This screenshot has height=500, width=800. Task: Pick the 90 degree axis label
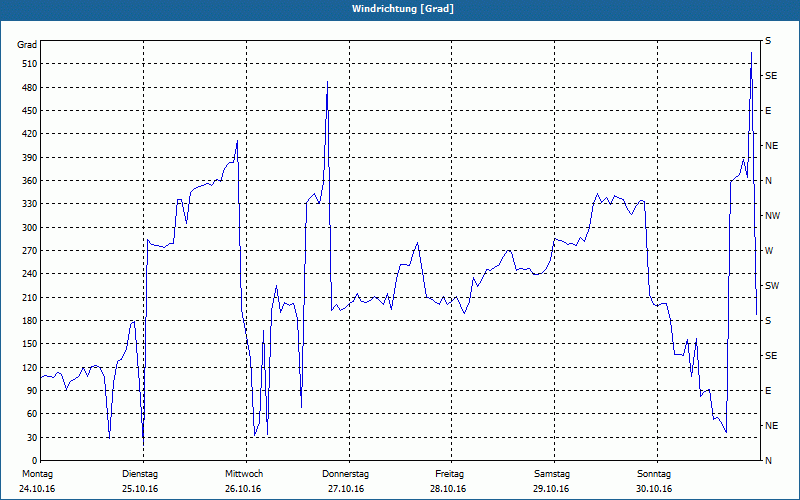[x=31, y=390]
